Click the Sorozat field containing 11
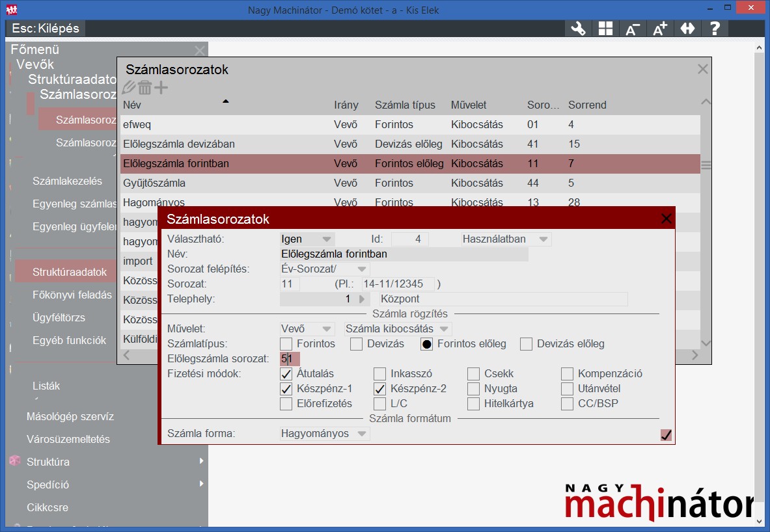 (290, 284)
